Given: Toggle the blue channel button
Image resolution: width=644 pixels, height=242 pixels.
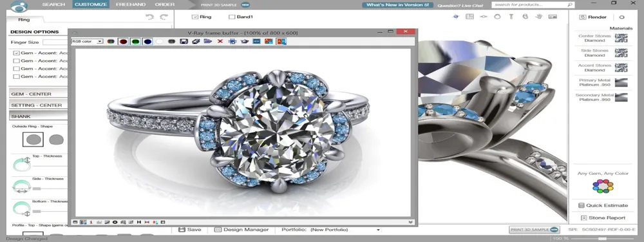Looking at the screenshot, I should (x=147, y=41).
